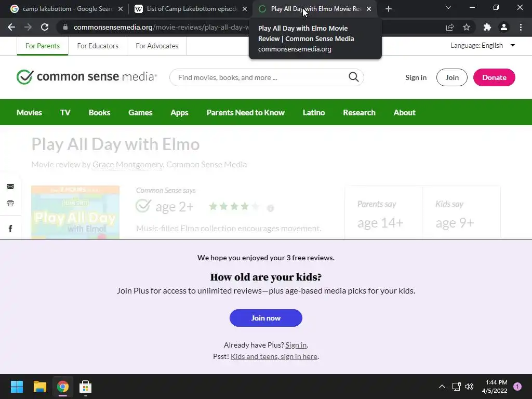Select the For Educators tab

[98, 46]
